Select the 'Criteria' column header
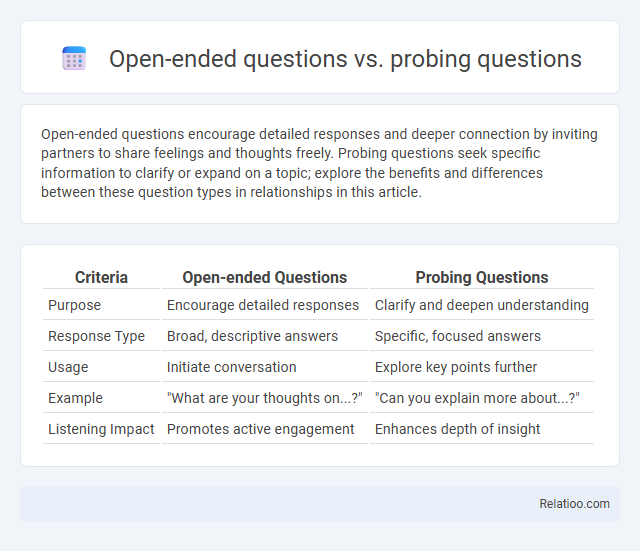The height and width of the screenshot is (551, 640). coord(101,278)
